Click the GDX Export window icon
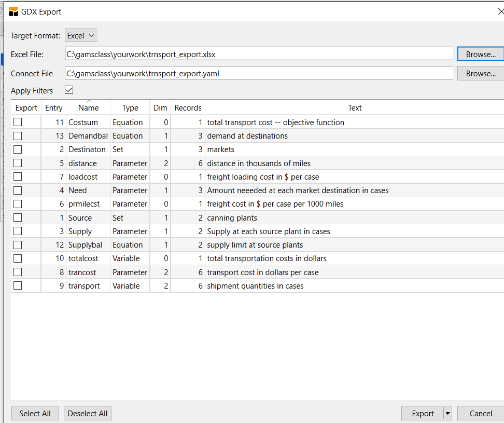The height and width of the screenshot is (423, 504). (13, 11)
